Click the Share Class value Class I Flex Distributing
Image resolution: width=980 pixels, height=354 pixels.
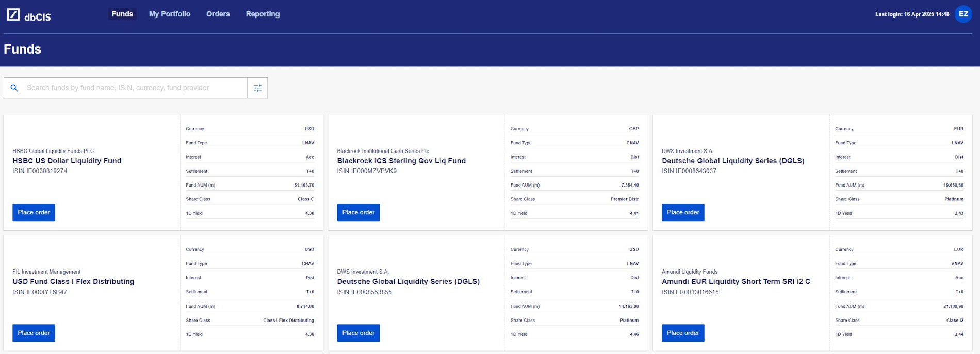point(288,321)
